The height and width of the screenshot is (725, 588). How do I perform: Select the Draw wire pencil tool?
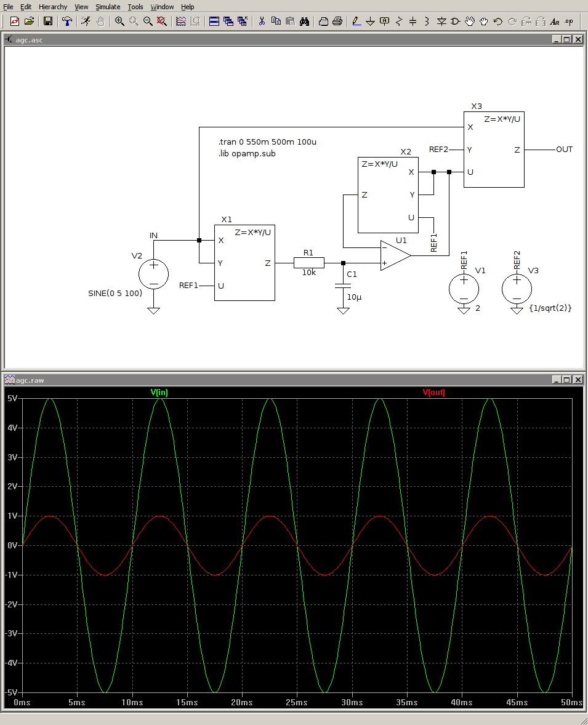[356, 22]
